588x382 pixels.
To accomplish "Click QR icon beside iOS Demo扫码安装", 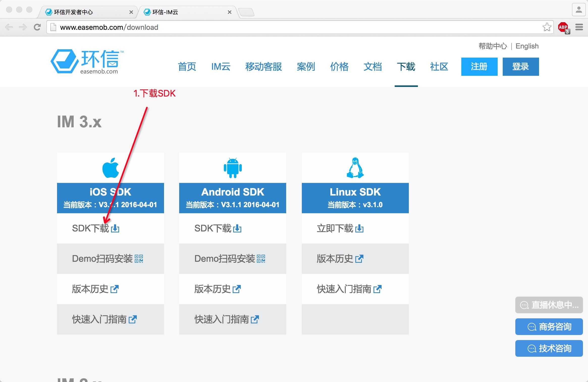I will coord(139,259).
